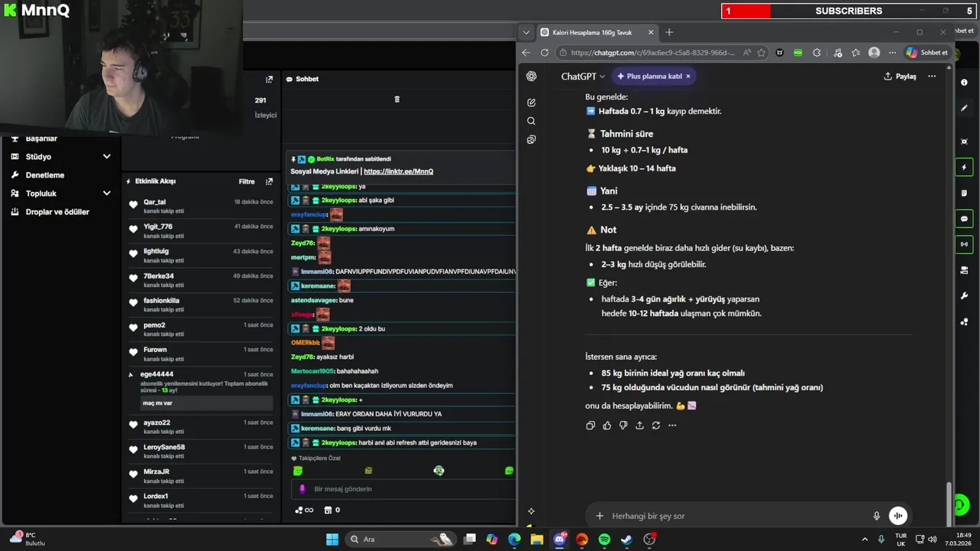
Task: Open the Filtre activity filter
Action: coord(247,181)
